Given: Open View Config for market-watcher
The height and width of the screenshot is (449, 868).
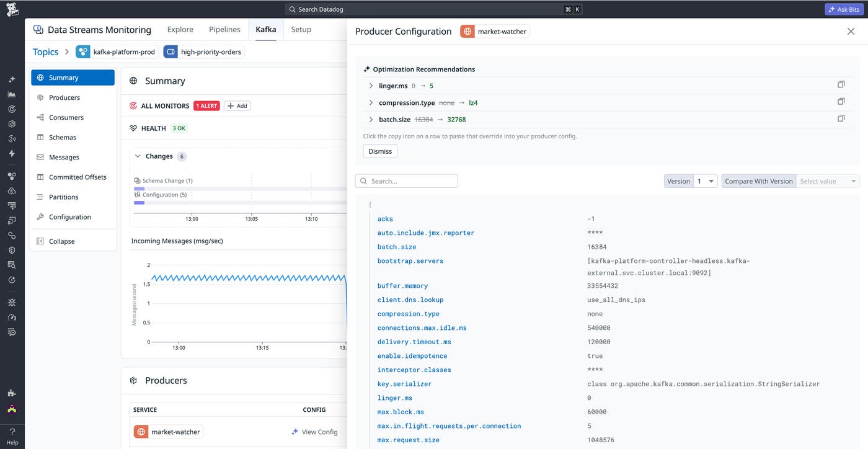Looking at the screenshot, I should (x=315, y=432).
